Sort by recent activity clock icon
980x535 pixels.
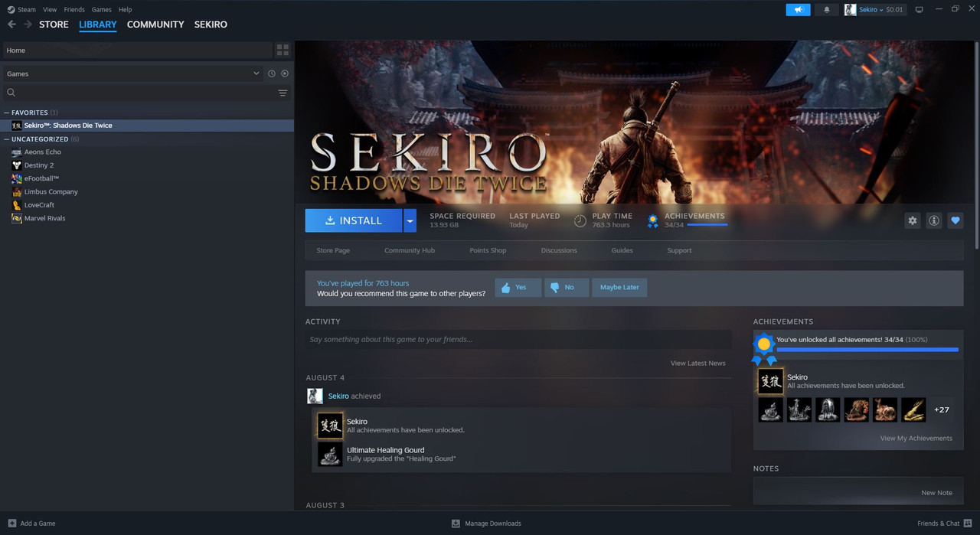click(271, 73)
